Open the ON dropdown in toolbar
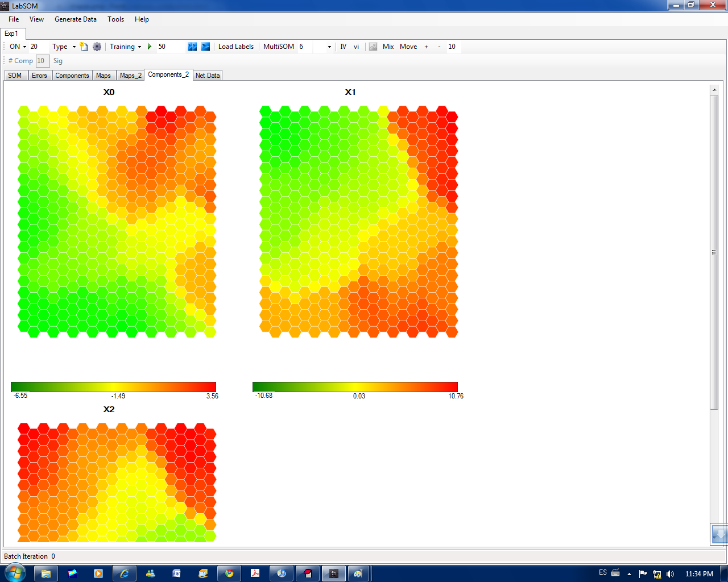This screenshot has height=582, width=728. pos(18,47)
